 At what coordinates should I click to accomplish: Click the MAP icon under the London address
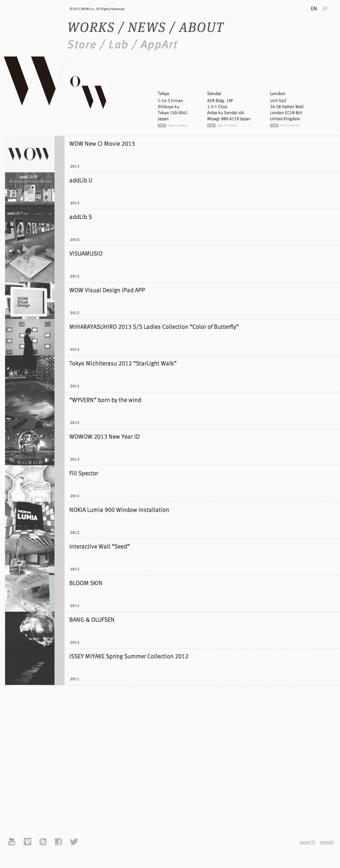point(274,125)
